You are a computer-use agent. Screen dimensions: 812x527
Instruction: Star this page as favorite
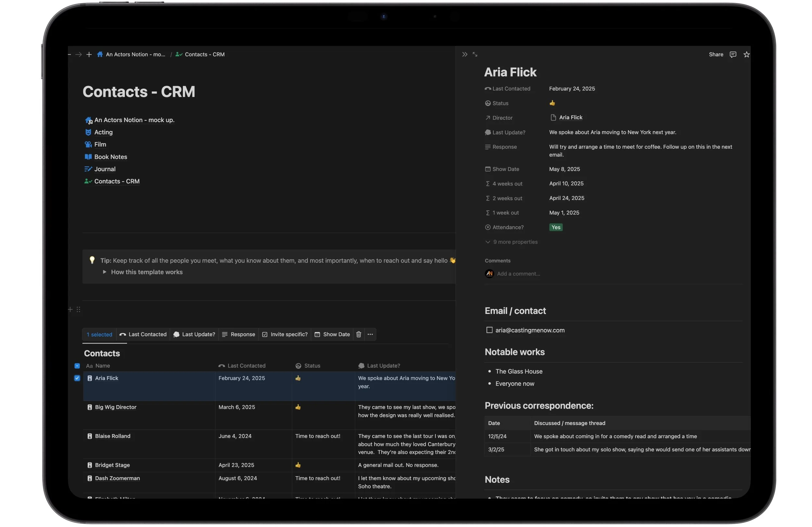[746, 55]
